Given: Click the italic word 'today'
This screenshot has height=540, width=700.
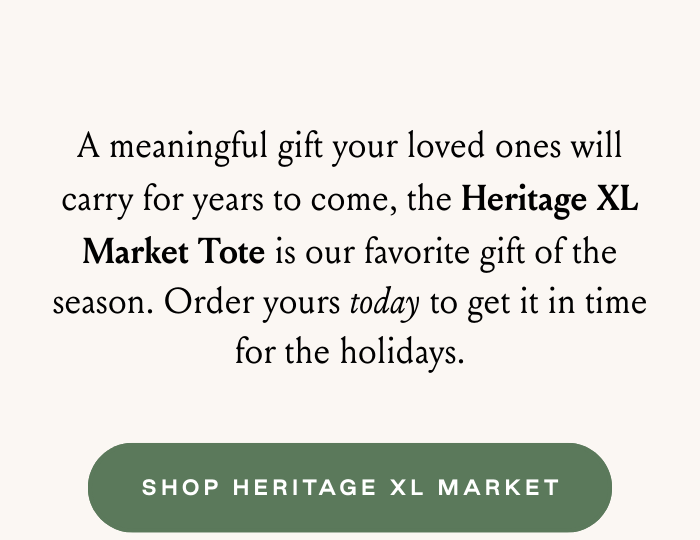Looking at the screenshot, I should (384, 301).
